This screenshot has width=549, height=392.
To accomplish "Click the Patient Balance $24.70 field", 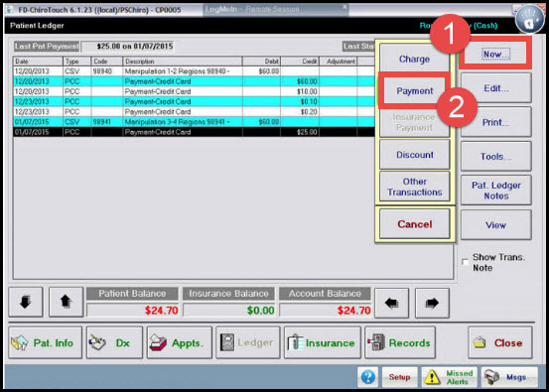I will (132, 310).
